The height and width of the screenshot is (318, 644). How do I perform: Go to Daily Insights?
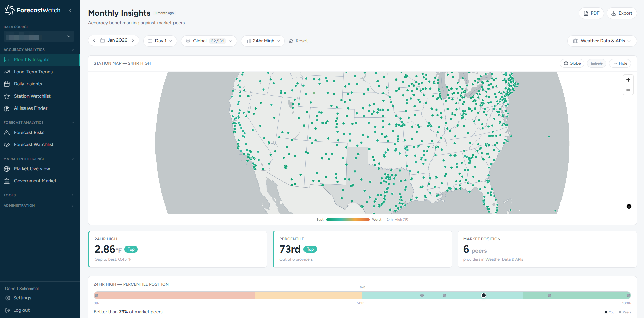[x=40, y=84]
